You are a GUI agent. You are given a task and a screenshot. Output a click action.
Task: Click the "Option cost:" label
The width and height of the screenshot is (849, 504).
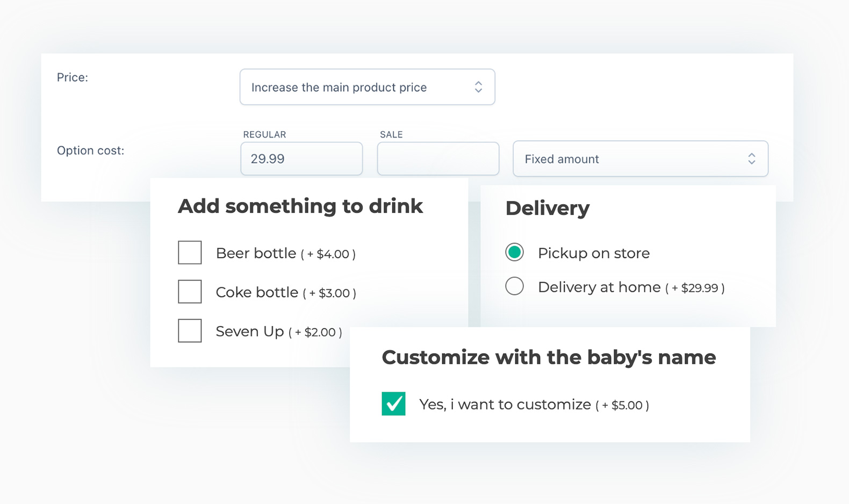[x=90, y=150]
